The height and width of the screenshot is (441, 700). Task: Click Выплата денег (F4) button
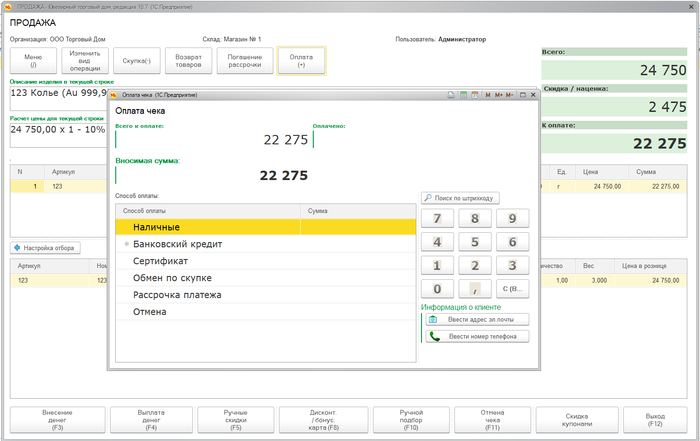[x=151, y=420]
